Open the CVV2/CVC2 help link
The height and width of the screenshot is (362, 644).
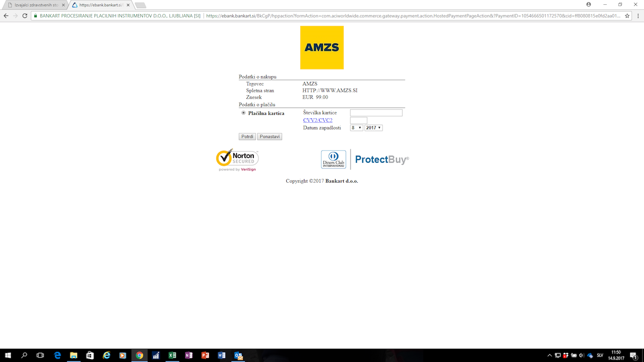[x=318, y=121]
